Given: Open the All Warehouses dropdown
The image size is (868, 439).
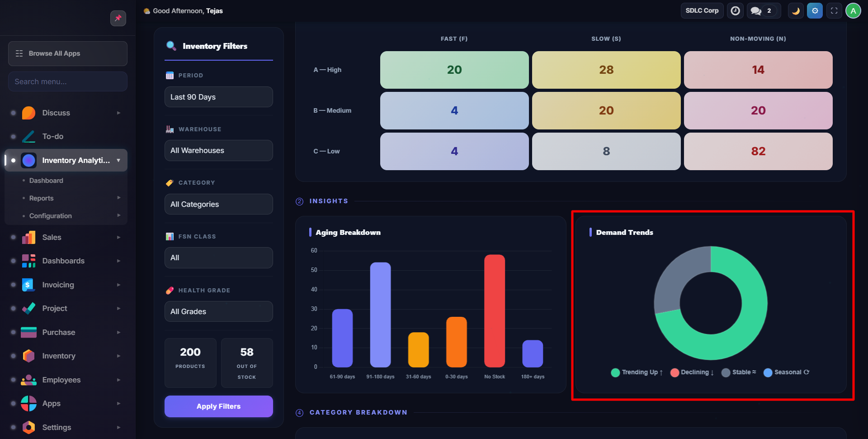Looking at the screenshot, I should pos(218,150).
